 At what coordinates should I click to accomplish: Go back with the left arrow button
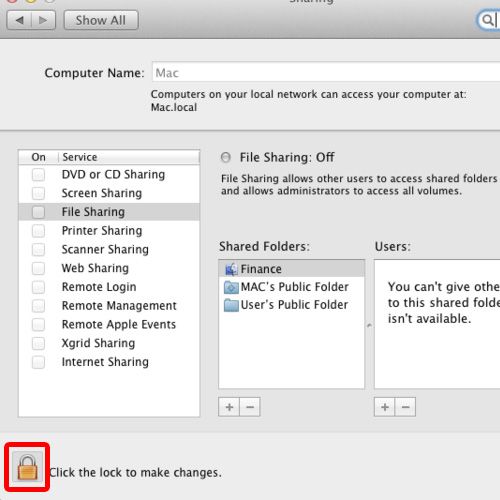(x=19, y=20)
